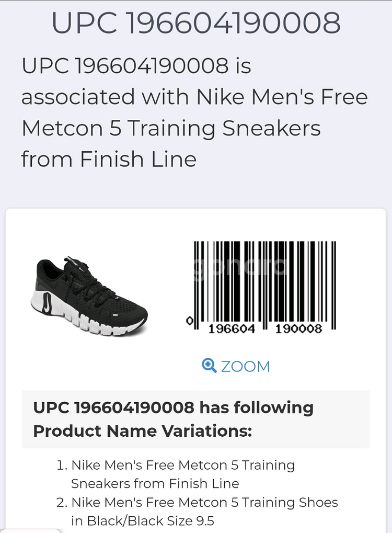
Task: Click the "Metcon 5 Training Sneakers" description line
Action: tap(171, 128)
